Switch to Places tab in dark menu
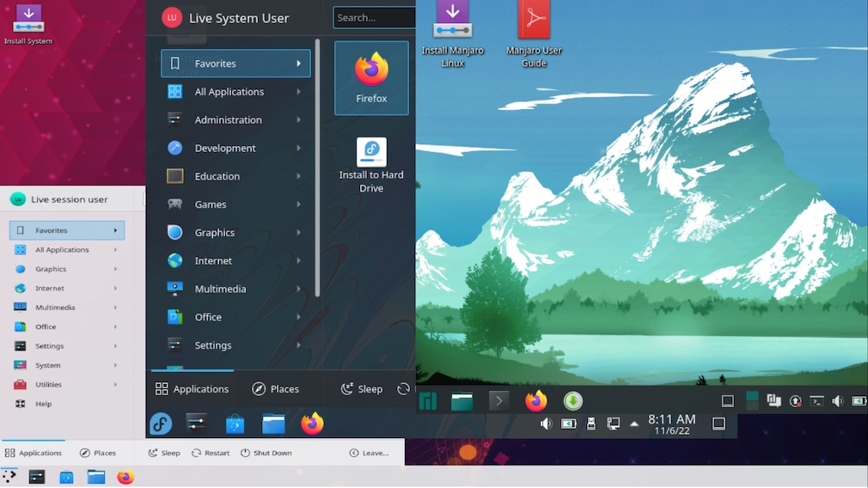Viewport: 868px width, 488px height. (275, 389)
